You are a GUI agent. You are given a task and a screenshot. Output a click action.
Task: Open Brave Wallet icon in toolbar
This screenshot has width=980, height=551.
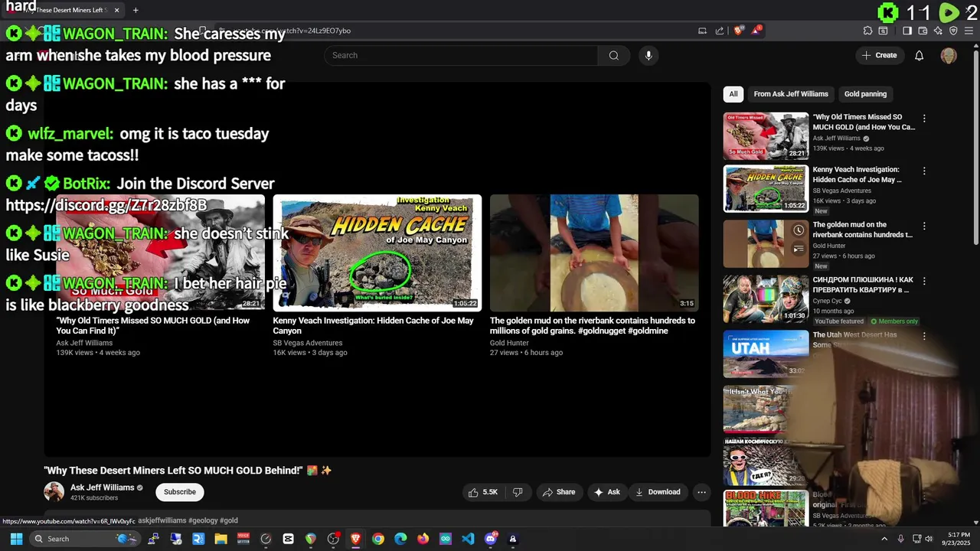pyautogui.click(x=923, y=31)
